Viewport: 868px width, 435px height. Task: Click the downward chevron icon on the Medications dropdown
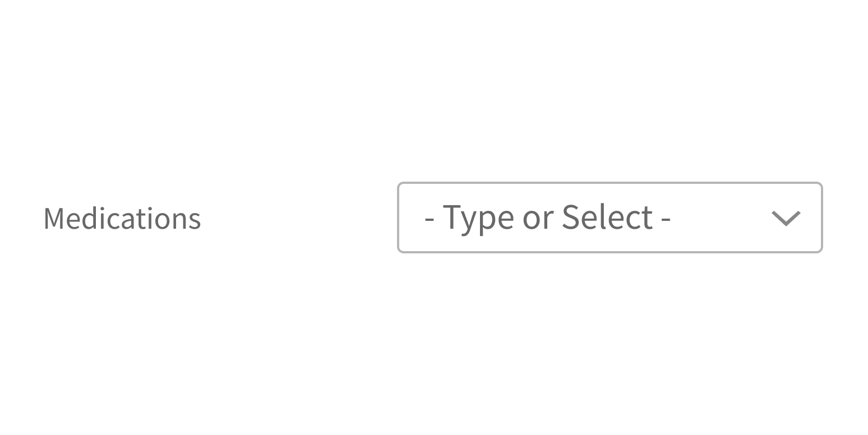coord(786,218)
